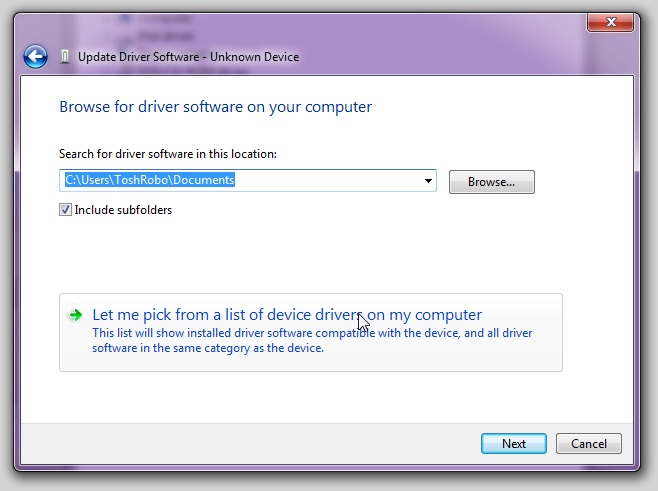Open the Browse... folder picker
Viewport: 658px width, 491px height.
[x=491, y=182]
